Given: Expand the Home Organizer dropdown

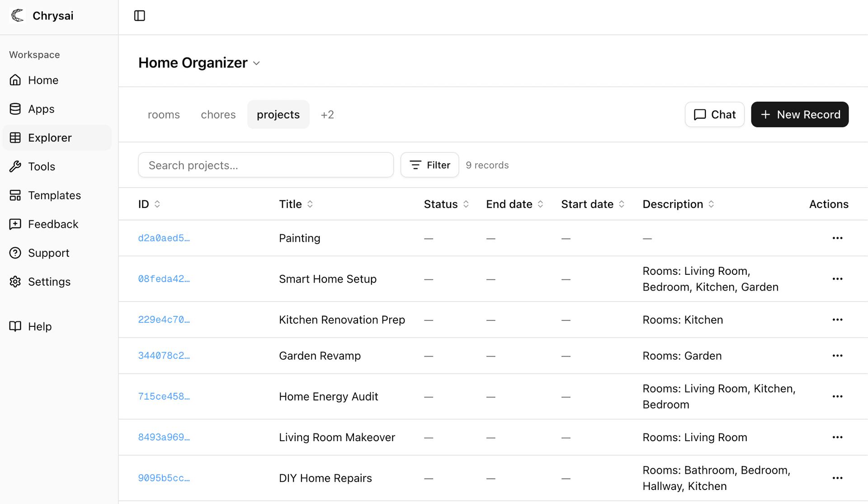Looking at the screenshot, I should coord(256,63).
